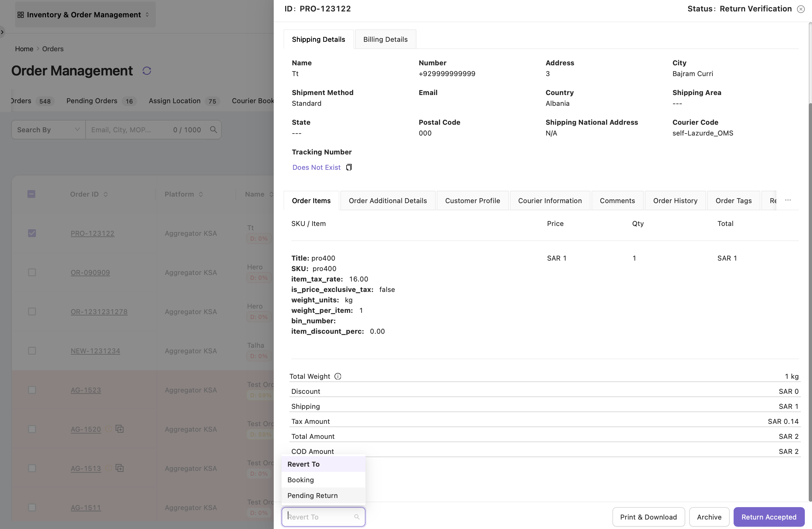Check the NEW-1231234 row checkbox
The image size is (812, 529).
click(x=32, y=351)
